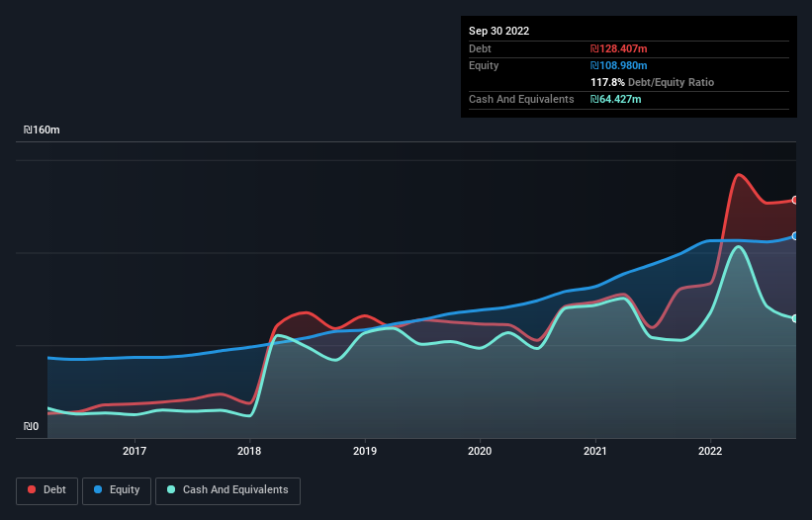The height and width of the screenshot is (520, 812).
Task: Select the red Debt endpoint marker
Action: coord(795,201)
